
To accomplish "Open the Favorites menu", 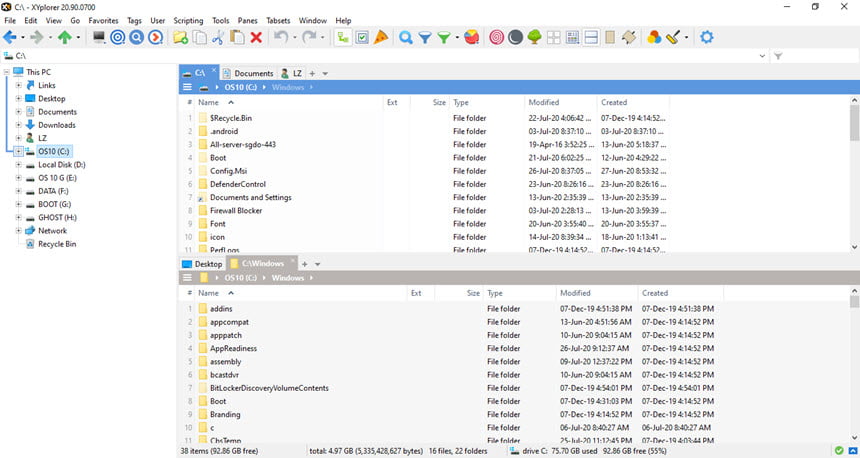I will pyautogui.click(x=104, y=20).
